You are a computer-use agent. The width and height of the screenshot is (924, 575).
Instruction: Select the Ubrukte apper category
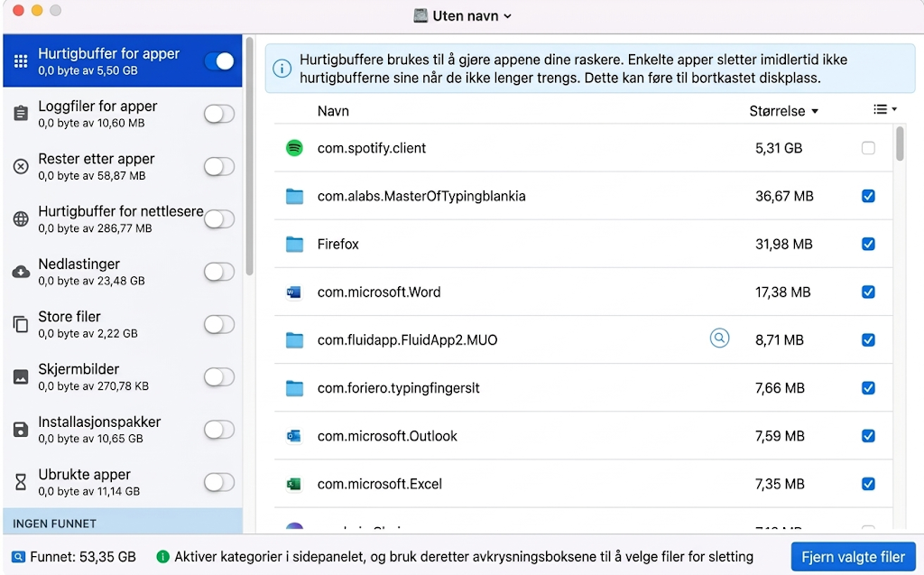[123, 482]
